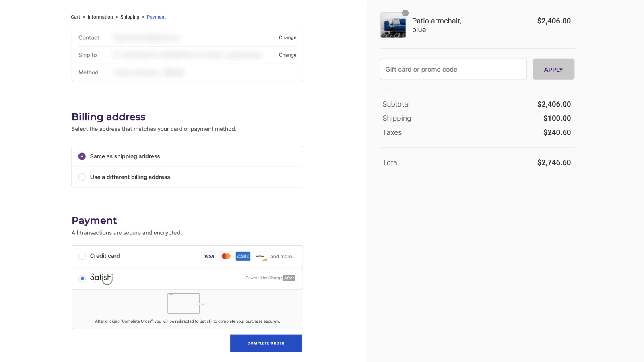Click the fourth card brand icon after Amex

260,256
